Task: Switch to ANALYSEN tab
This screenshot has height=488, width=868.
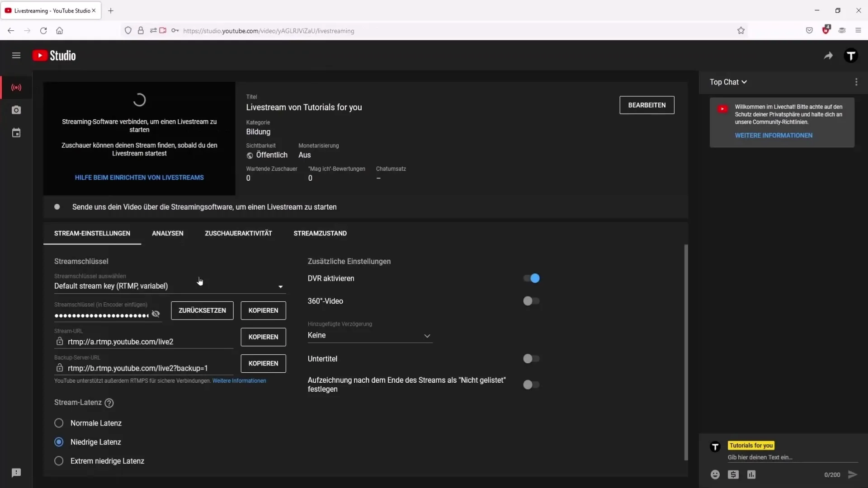Action: pos(168,233)
